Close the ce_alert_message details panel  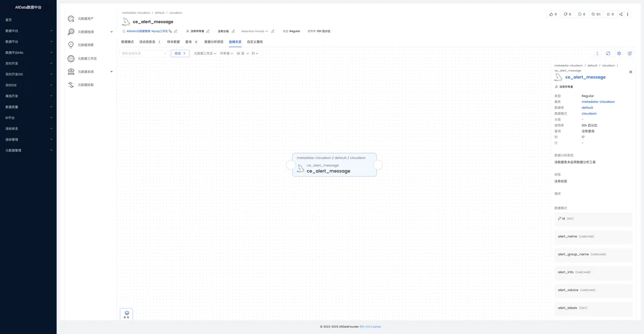point(631,72)
